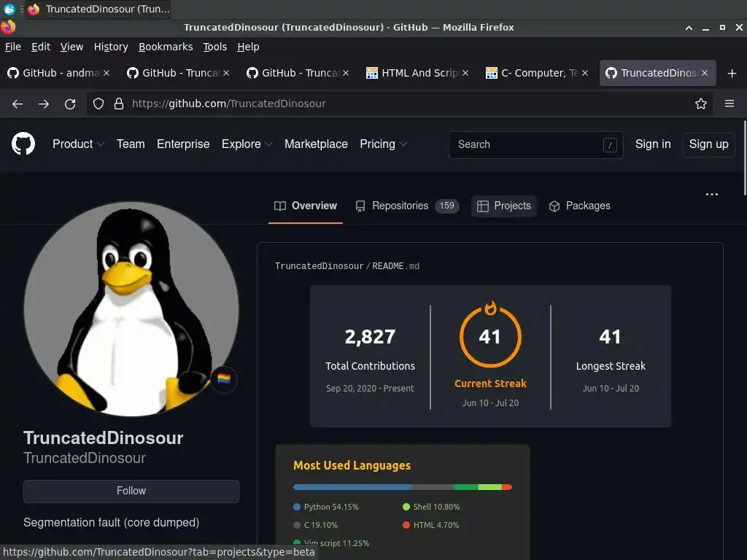Open the Edit menu

pyautogui.click(x=41, y=47)
